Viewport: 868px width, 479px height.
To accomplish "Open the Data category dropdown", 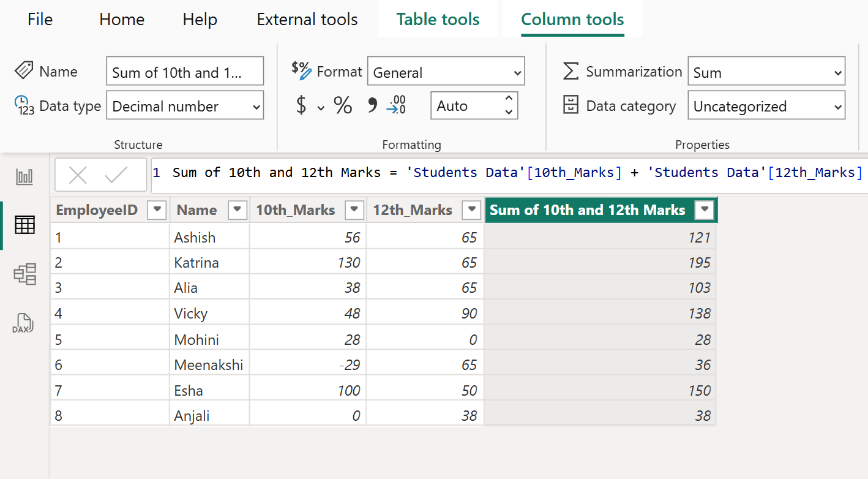I will click(x=766, y=105).
